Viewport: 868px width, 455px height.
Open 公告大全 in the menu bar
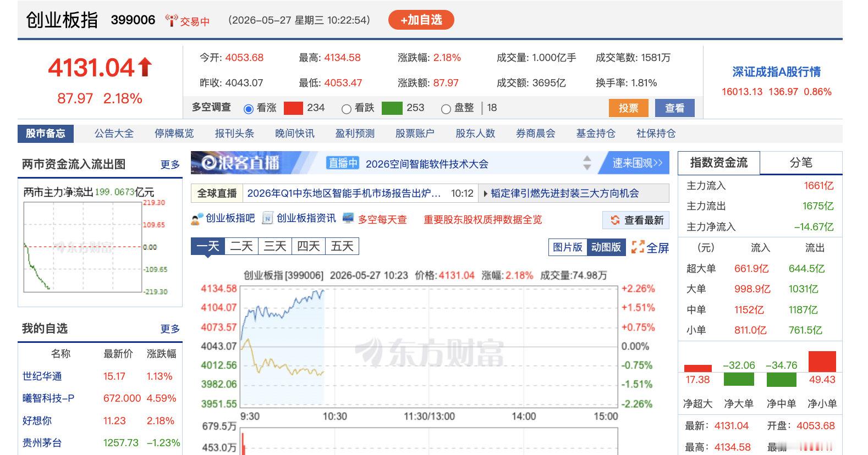pos(114,134)
